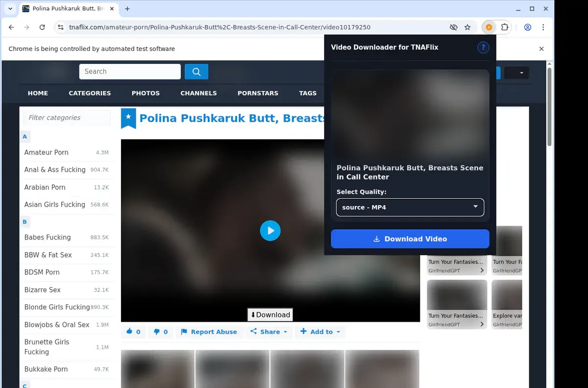Click the orange Video Downloader extension icon
This screenshot has height=388, width=588.
click(x=489, y=27)
